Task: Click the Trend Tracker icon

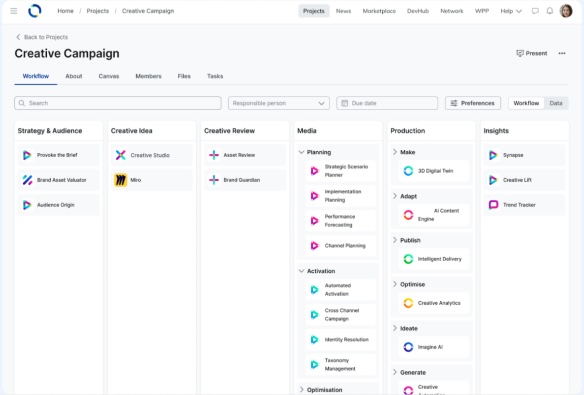Action: 493,205
